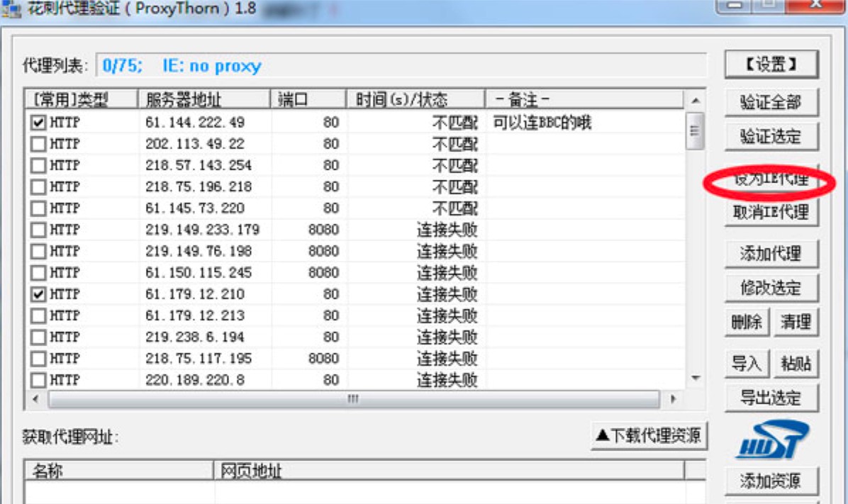Toggle checkbox for proxy 61.144.222.49
The image size is (848, 504).
tap(38, 123)
